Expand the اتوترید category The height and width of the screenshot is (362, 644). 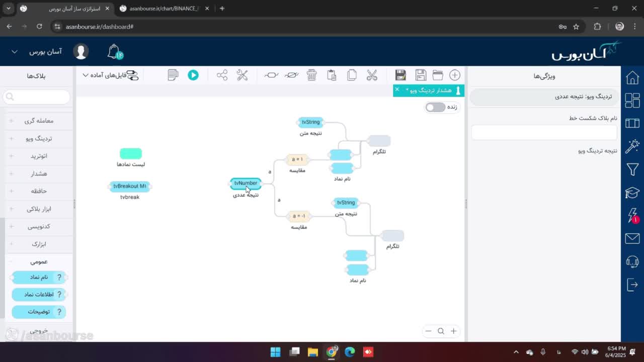click(38, 156)
